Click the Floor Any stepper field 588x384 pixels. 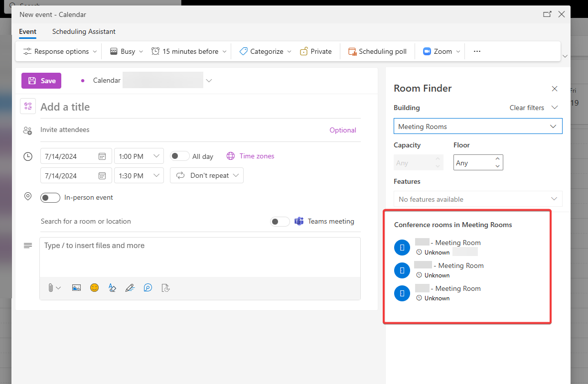478,162
